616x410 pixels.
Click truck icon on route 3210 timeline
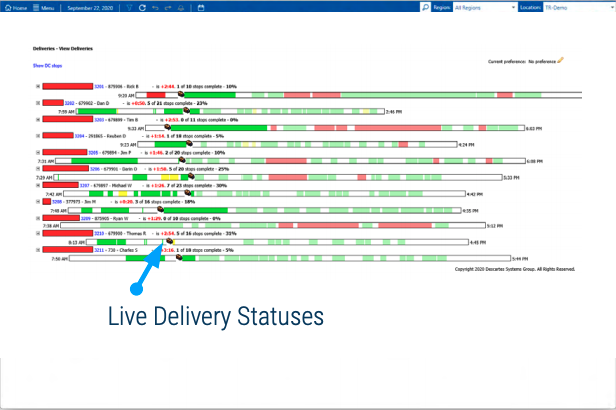point(169,240)
